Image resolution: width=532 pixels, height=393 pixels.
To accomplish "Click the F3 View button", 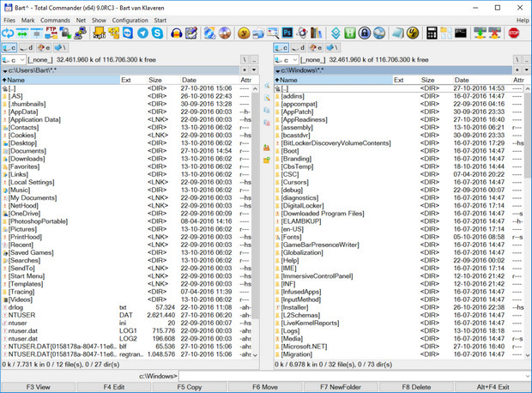I will click(38, 387).
